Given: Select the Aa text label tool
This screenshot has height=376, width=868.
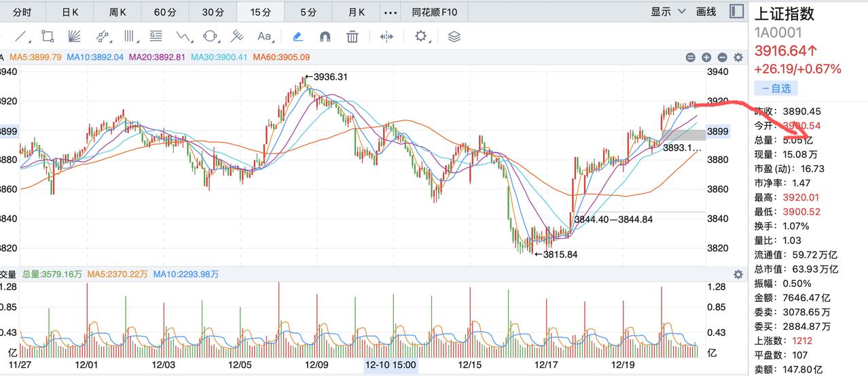Looking at the screenshot, I should pos(264,37).
